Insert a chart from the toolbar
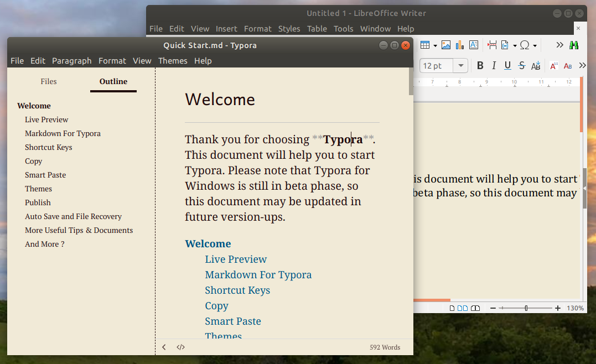Viewport: 596px width, 364px height. pyautogui.click(x=459, y=45)
